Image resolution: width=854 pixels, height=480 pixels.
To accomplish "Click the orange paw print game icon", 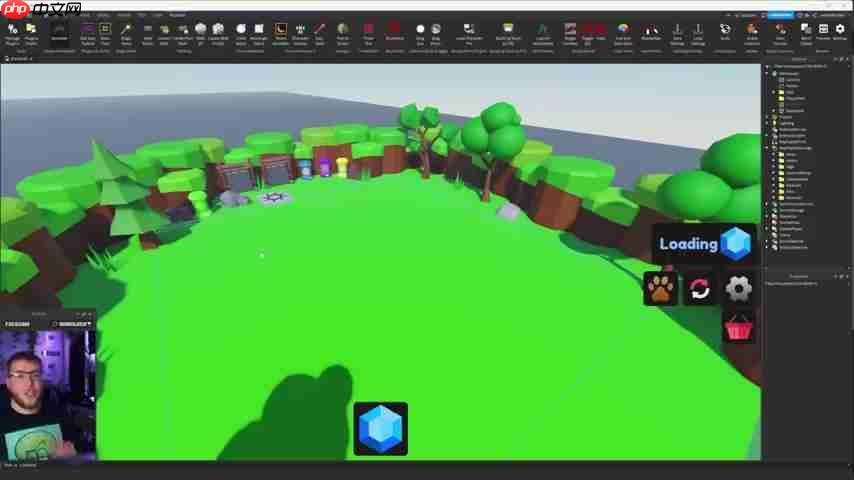I will [x=661, y=289].
